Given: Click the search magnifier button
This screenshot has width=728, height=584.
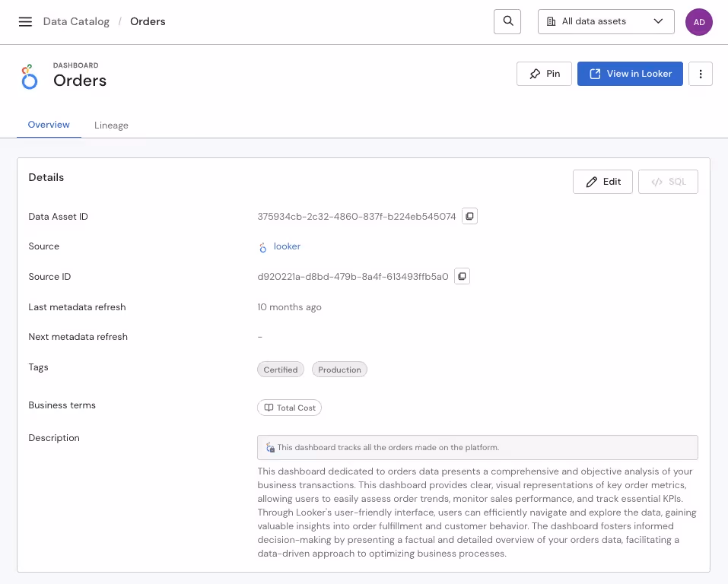Looking at the screenshot, I should [507, 21].
